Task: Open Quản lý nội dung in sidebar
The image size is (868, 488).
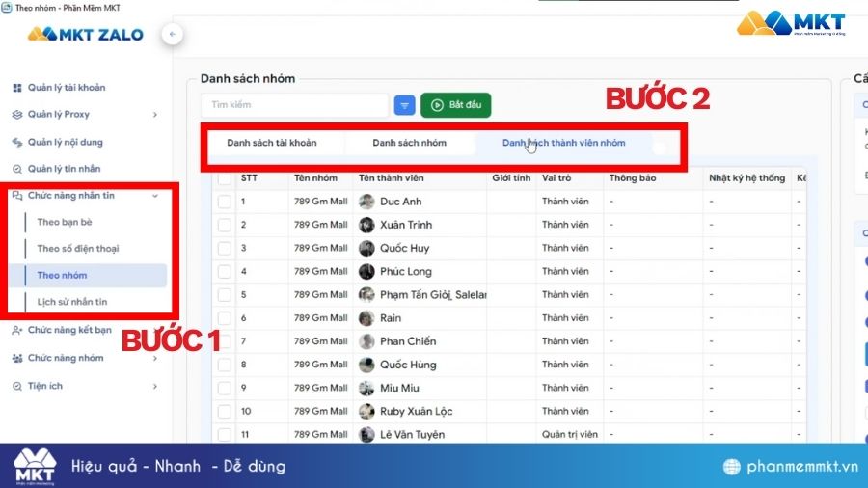Action: (x=66, y=142)
